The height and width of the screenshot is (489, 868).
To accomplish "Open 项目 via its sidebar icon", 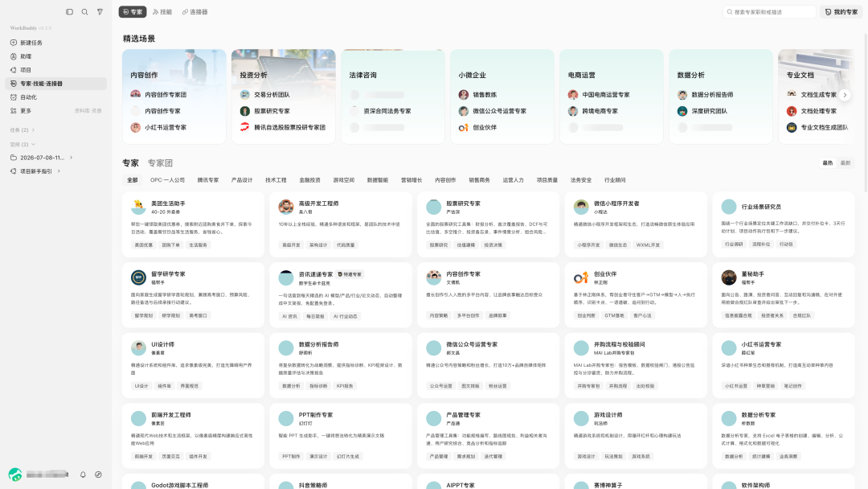I will 14,70.
